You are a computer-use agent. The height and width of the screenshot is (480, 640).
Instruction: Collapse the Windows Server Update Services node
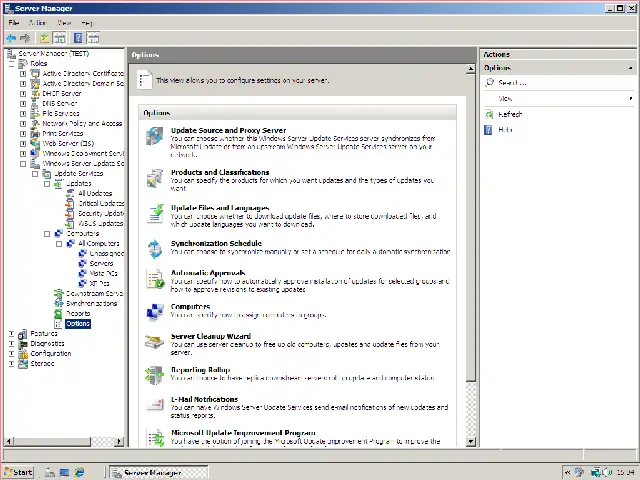click(x=23, y=164)
